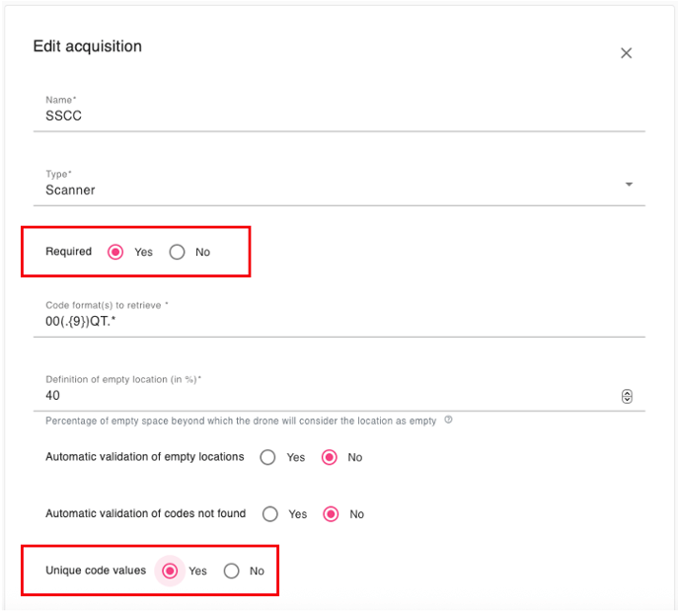Click the help icon beside empty-space hint
The height and width of the screenshot is (616, 679).
[x=448, y=420]
